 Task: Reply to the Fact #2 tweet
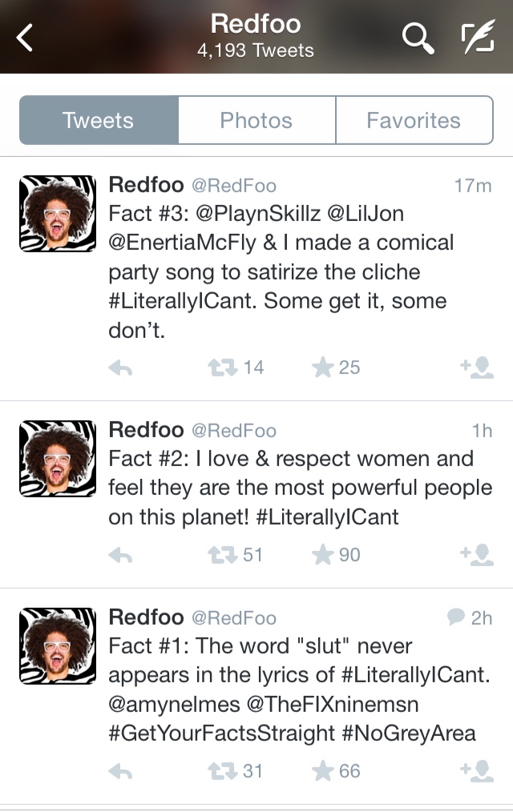pyautogui.click(x=120, y=556)
